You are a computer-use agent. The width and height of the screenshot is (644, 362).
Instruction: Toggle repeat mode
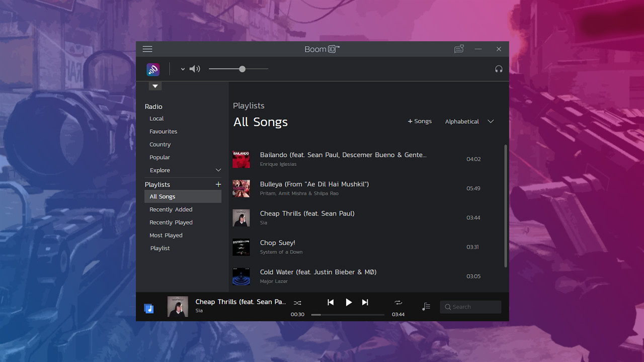click(x=398, y=302)
